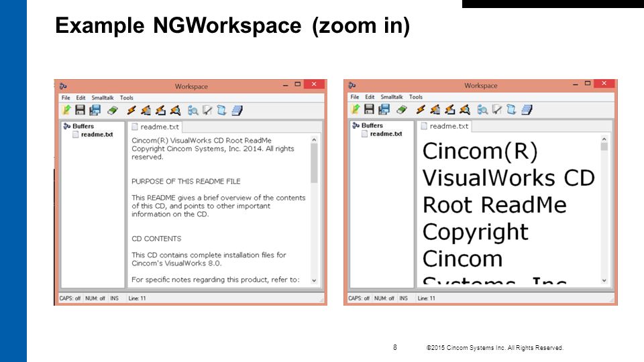Image resolution: width=644 pixels, height=362 pixels.
Task: Click the lightning Inspect It icon, left window
Action: pyautogui.click(x=160, y=110)
